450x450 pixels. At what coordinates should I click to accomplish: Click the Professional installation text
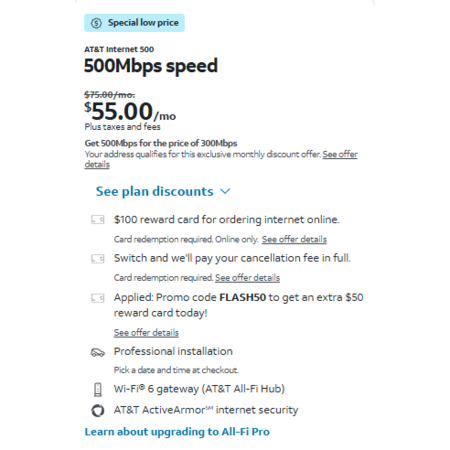coord(173,351)
